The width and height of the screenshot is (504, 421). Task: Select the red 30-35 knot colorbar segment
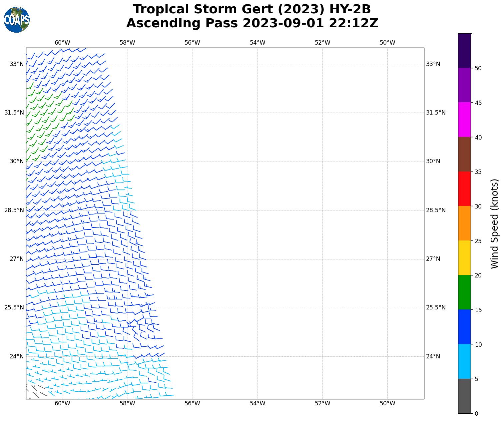pos(464,189)
